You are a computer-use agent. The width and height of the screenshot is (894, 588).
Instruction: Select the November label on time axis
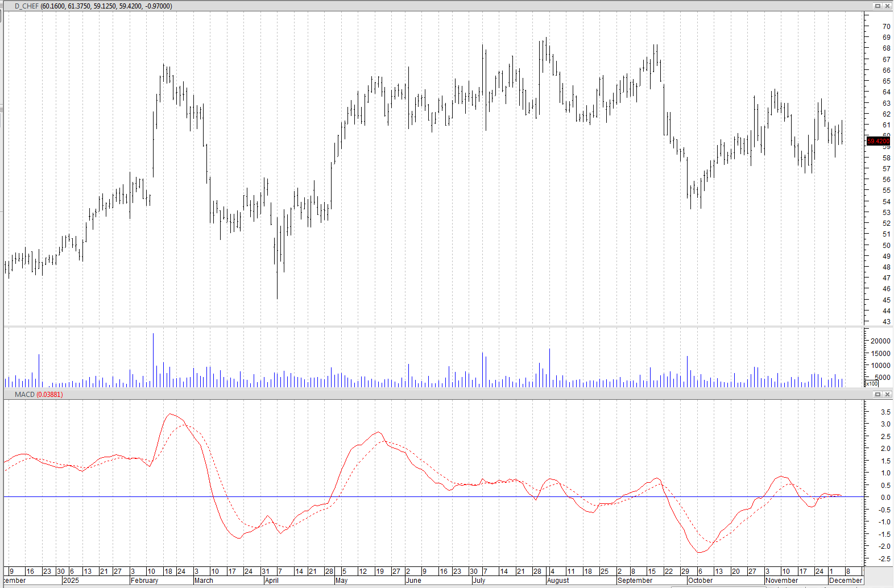click(x=781, y=581)
